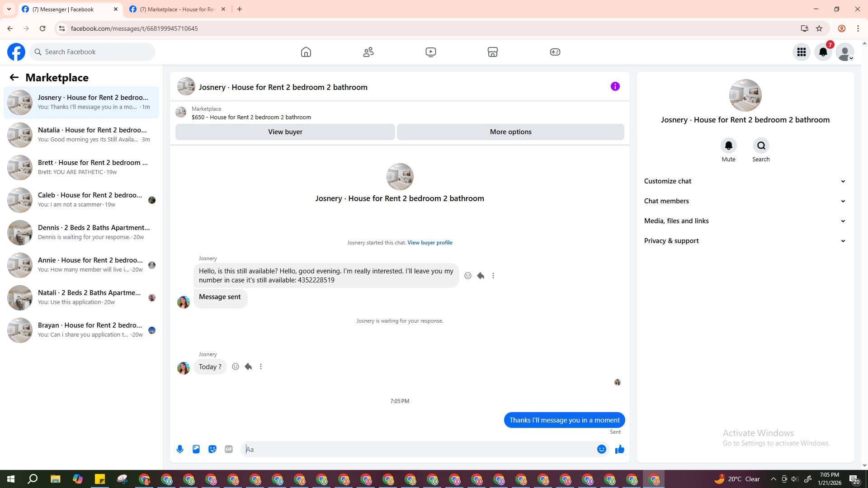
Task: Open the conversation with Natalia
Action: click(81, 135)
